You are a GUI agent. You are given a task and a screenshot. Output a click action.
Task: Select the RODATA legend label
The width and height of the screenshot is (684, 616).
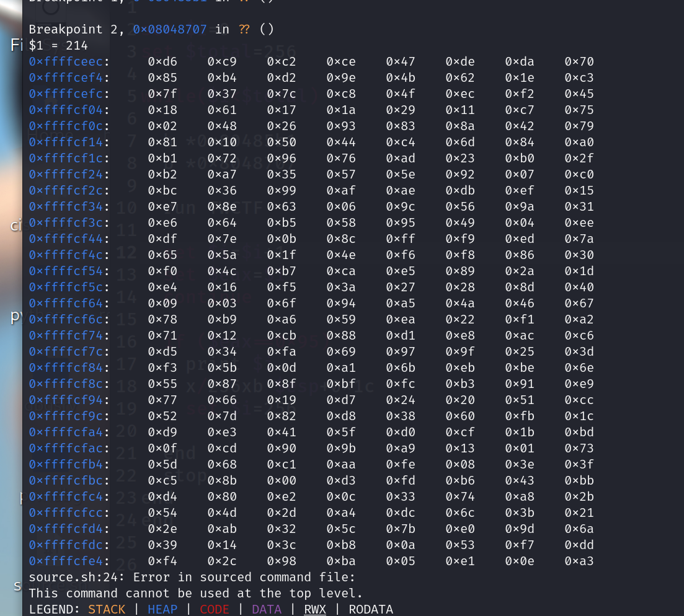[x=371, y=609]
